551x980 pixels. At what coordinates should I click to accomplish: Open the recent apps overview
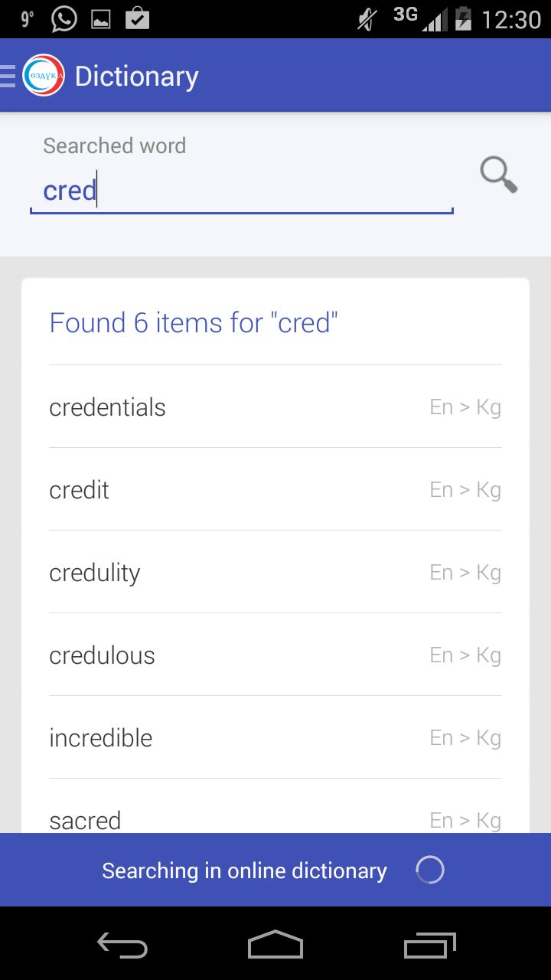coord(429,946)
